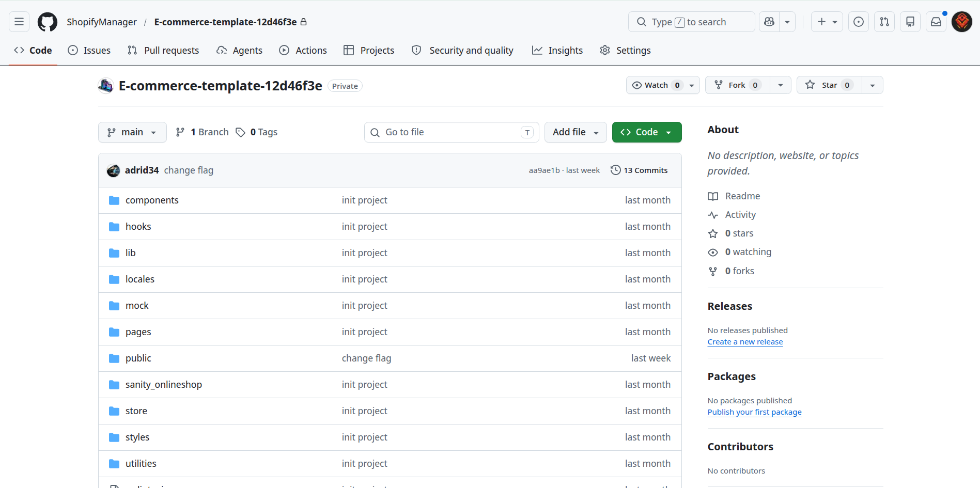Viewport: 980px width, 488px height.
Task: Star this repository
Action: 829,85
